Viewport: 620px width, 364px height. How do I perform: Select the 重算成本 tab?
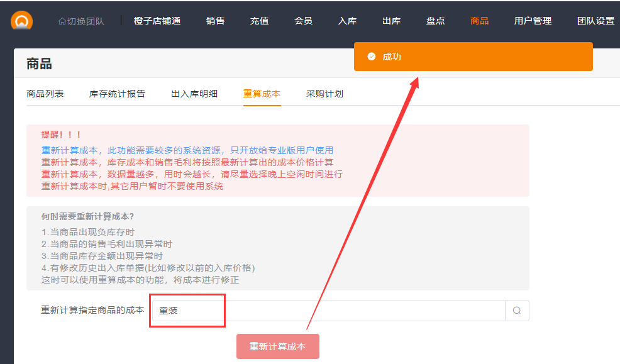pyautogui.click(x=262, y=94)
